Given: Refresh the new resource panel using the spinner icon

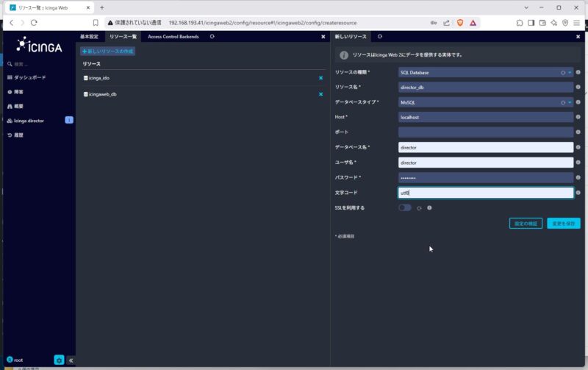Looking at the screenshot, I should click(380, 36).
